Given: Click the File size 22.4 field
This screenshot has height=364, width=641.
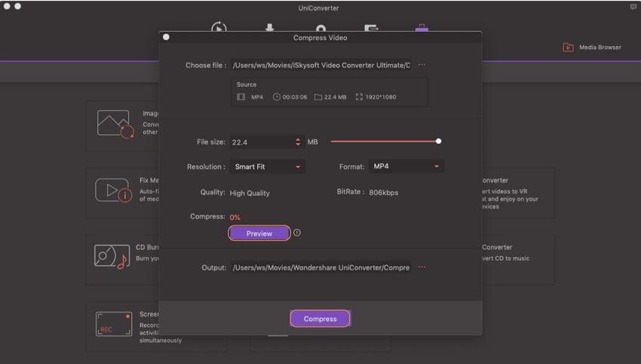Looking at the screenshot, I should coord(262,142).
